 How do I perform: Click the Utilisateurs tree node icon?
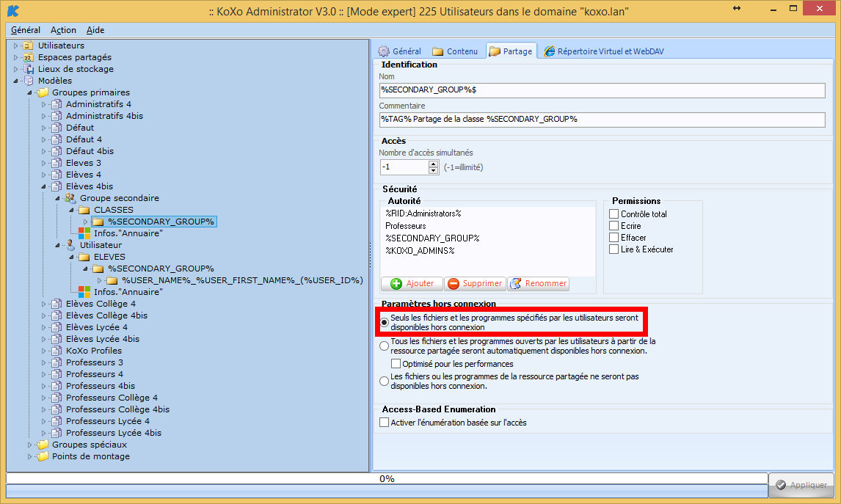(x=29, y=45)
